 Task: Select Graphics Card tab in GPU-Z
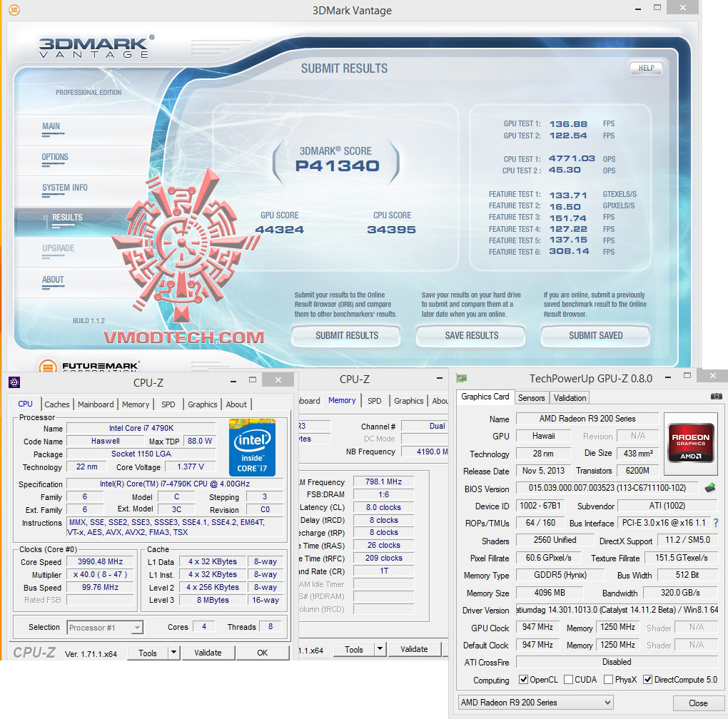click(485, 397)
